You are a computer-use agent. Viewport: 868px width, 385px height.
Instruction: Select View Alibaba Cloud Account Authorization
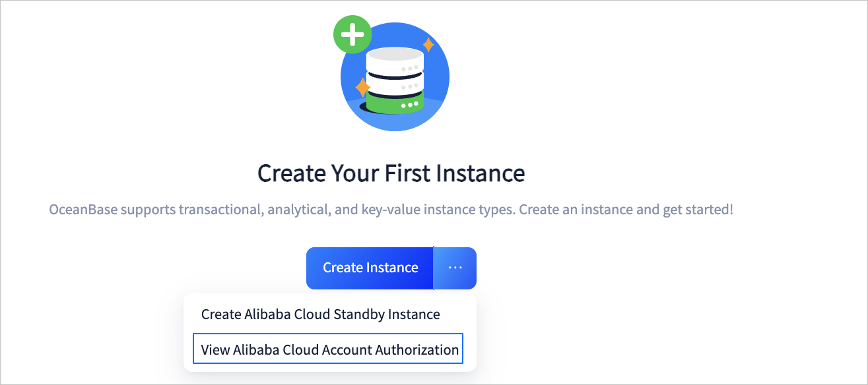coord(329,349)
